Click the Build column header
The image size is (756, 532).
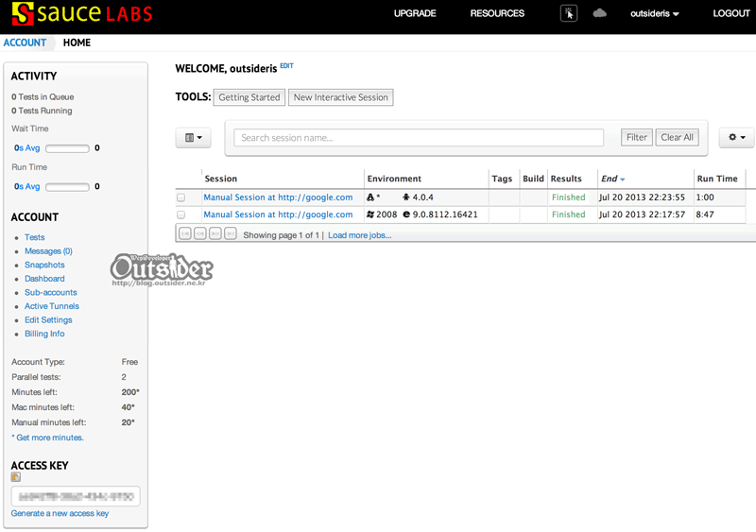click(533, 179)
